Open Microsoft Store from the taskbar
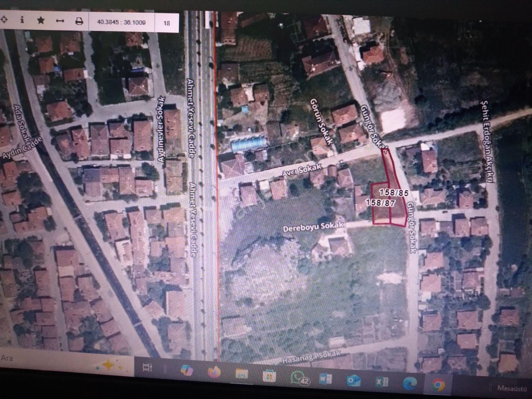 tap(269, 376)
